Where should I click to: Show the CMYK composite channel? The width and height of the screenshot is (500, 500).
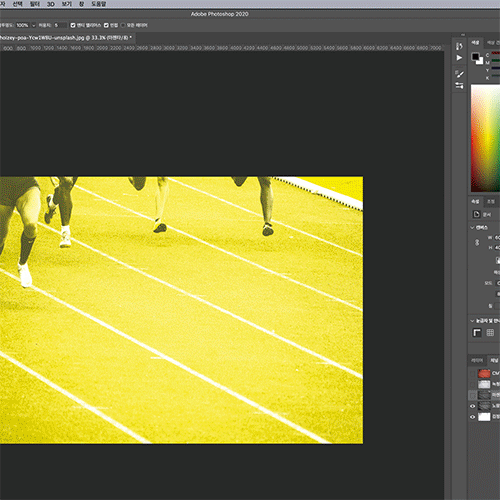[x=473, y=373]
